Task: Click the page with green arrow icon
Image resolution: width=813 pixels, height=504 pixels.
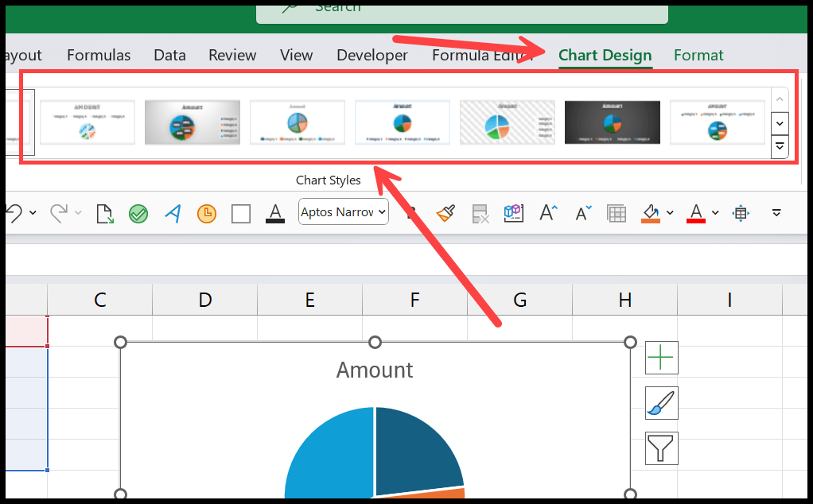Action: [x=105, y=213]
